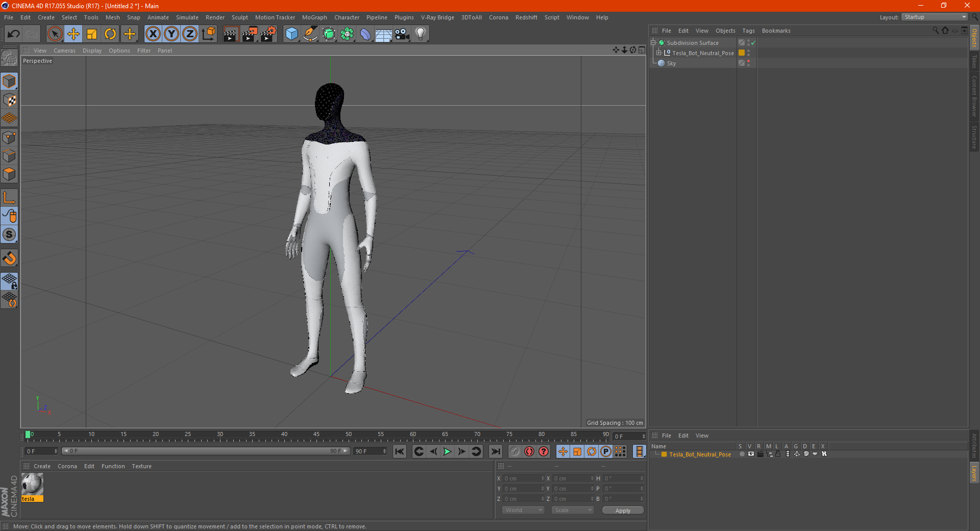Toggle X axis lock

(153, 34)
